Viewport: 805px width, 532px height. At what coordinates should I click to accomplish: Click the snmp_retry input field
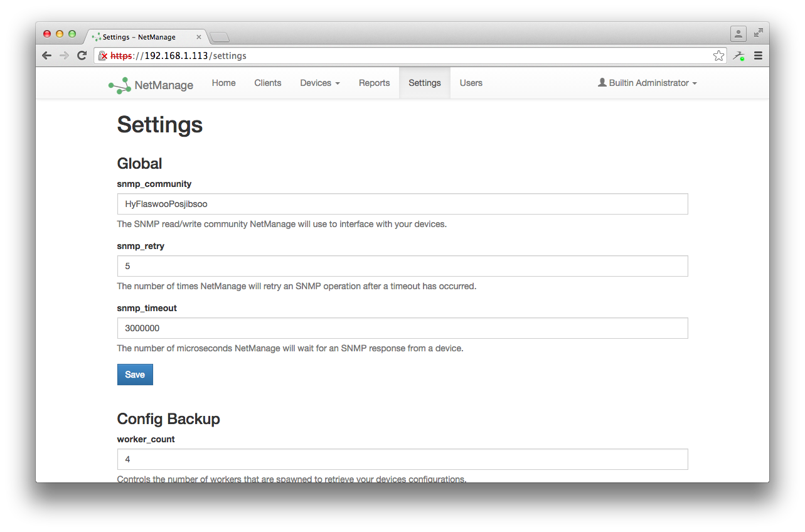tap(403, 266)
